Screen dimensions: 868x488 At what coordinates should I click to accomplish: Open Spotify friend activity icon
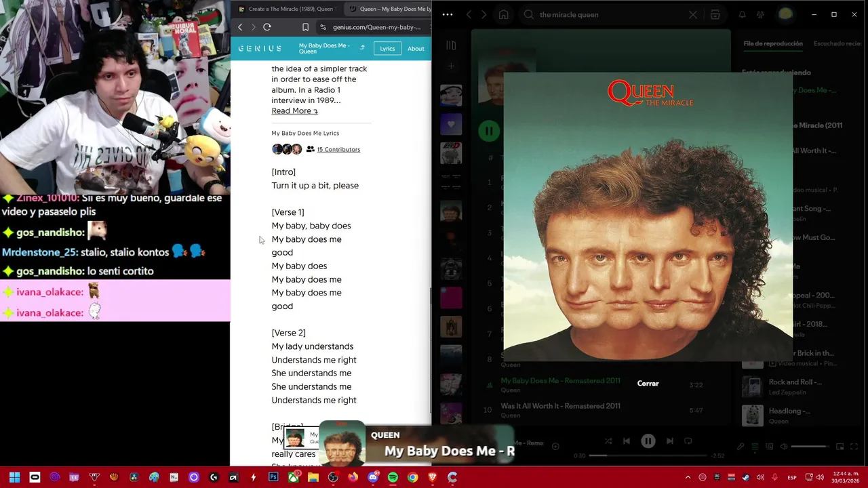pos(760,14)
